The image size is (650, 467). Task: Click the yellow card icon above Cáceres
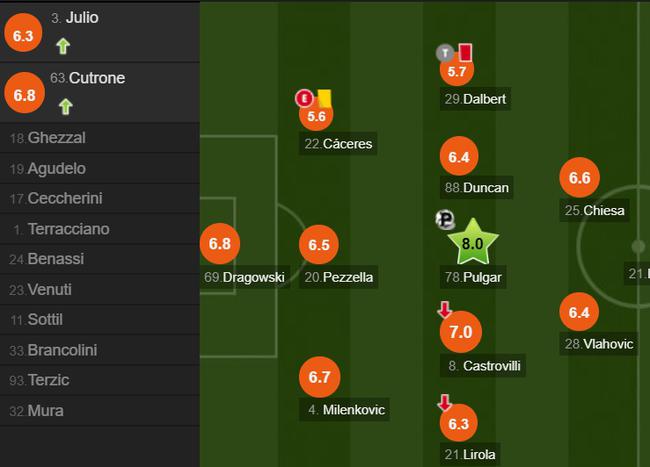click(x=324, y=99)
